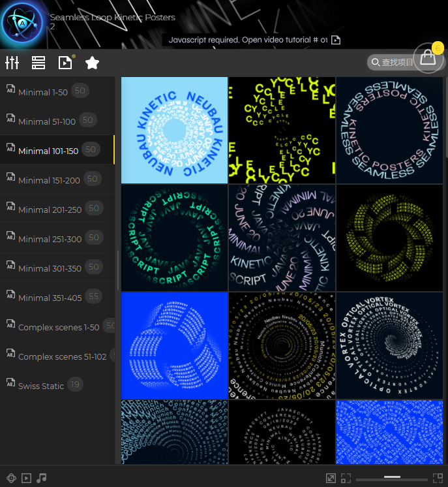The height and width of the screenshot is (487, 448).
Task: Select the Kinetic Posters Seamless ring thumbnail
Action: pos(389,130)
